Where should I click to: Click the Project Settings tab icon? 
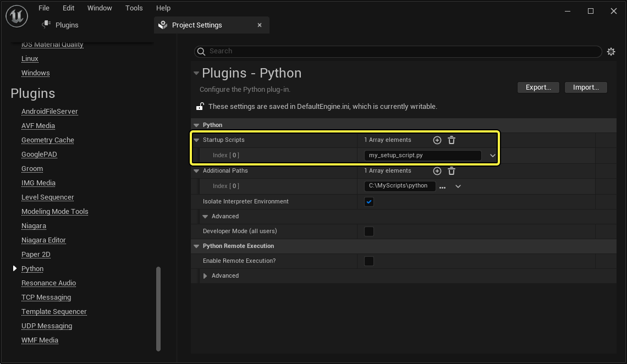point(162,25)
